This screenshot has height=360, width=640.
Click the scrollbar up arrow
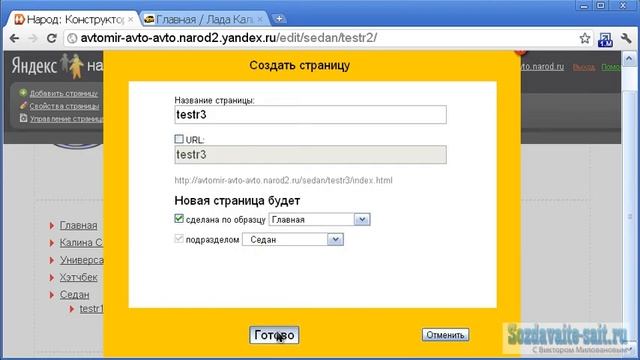[629, 60]
